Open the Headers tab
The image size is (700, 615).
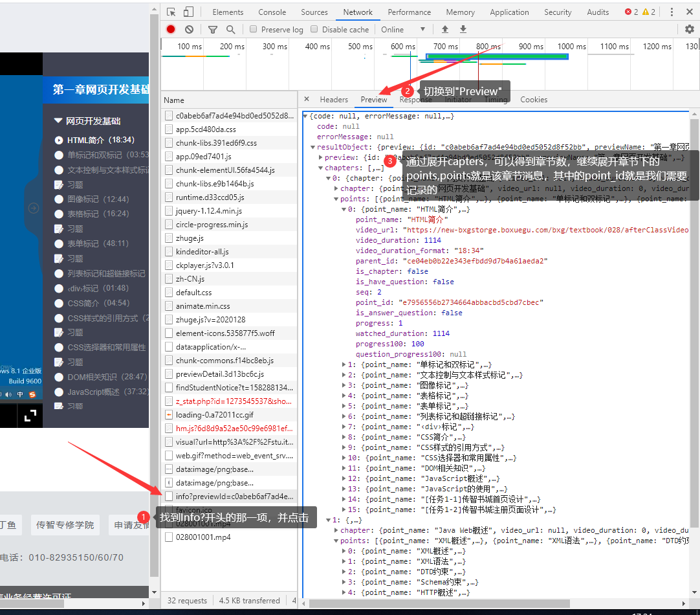tap(334, 99)
